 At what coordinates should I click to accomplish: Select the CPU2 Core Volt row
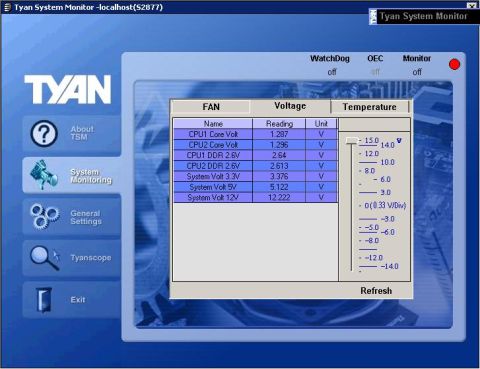coord(255,145)
